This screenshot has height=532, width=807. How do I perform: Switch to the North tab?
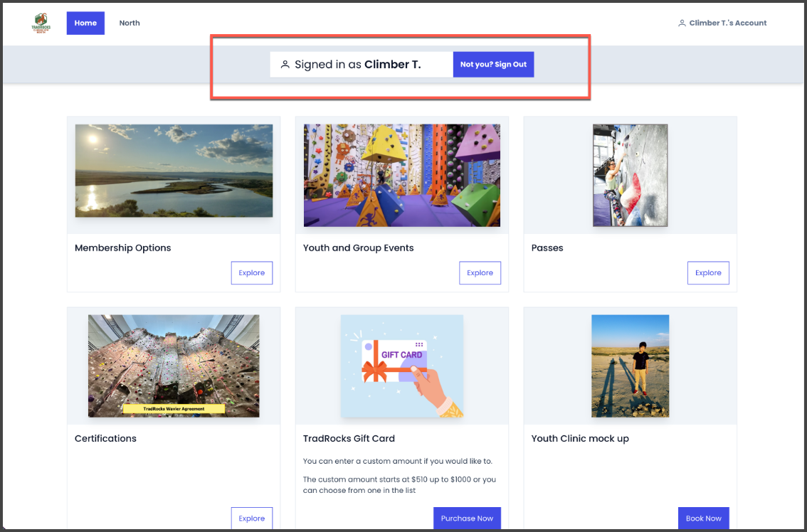coord(130,23)
